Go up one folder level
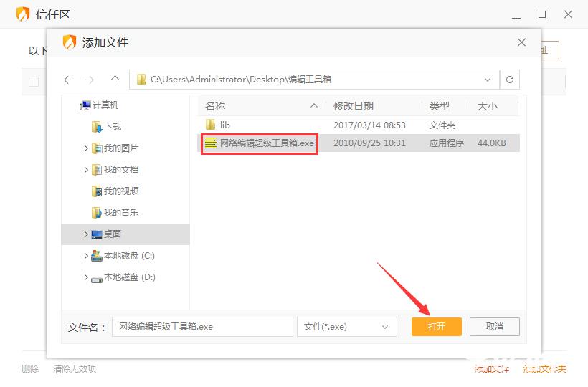588x387 pixels. [115, 80]
